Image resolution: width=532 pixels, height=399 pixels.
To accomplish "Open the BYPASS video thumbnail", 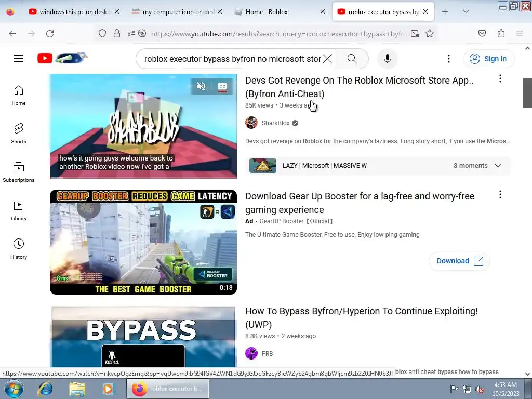I will tap(143, 337).
